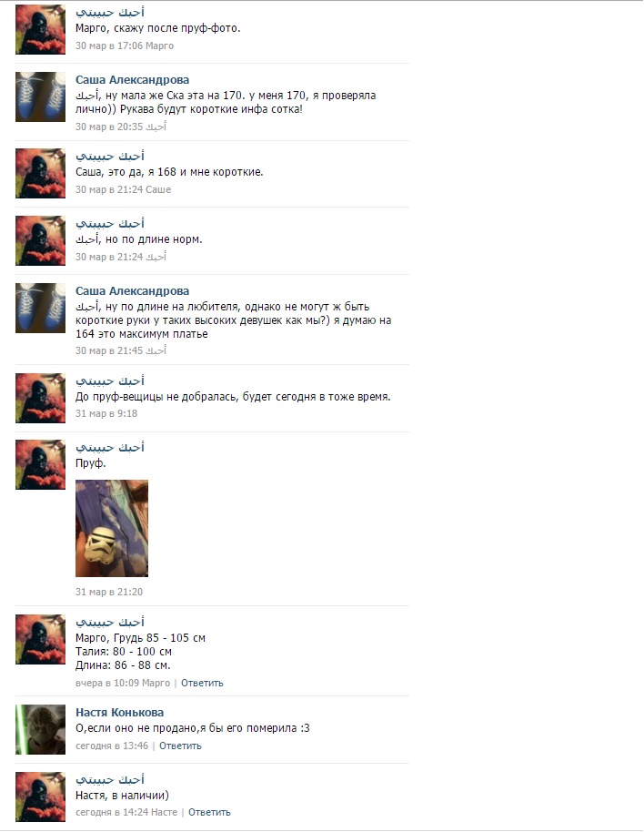Image resolution: width=644 pixels, height=832 pixels.
Task: Click the "Марго" reply reference near "вчера в 10:09"
Action: 156,683
